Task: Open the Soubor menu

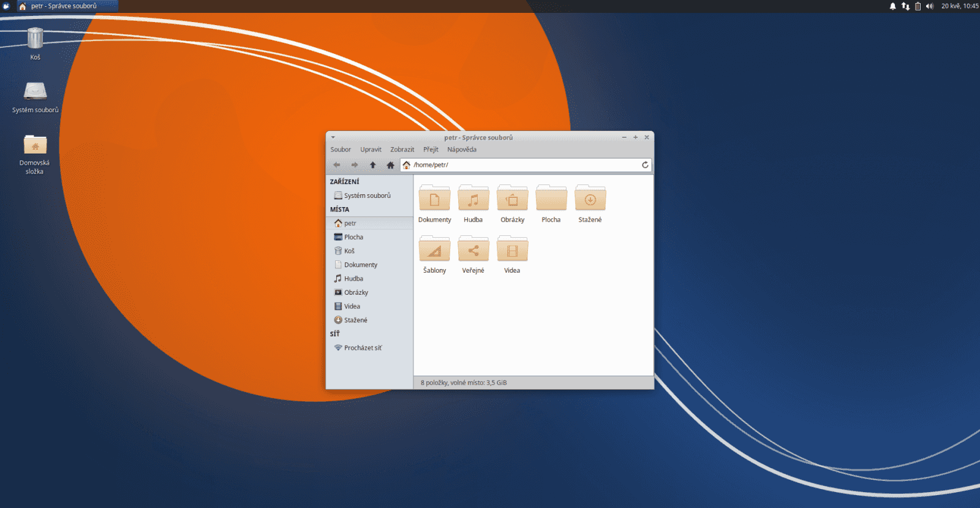Action: click(x=341, y=150)
